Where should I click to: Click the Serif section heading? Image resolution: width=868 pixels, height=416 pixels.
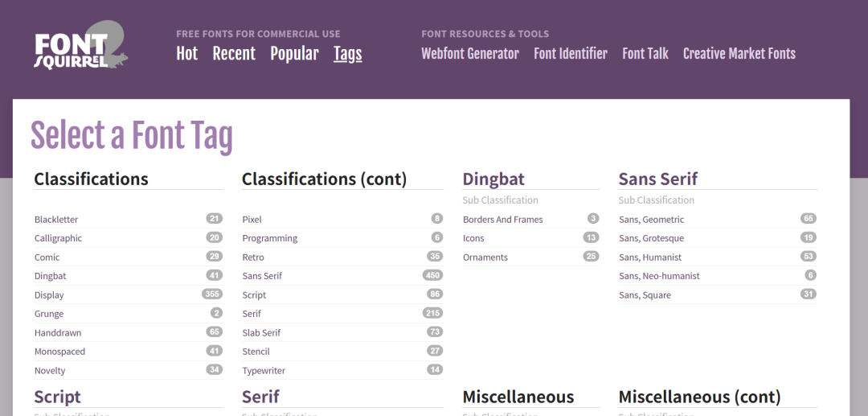point(260,397)
